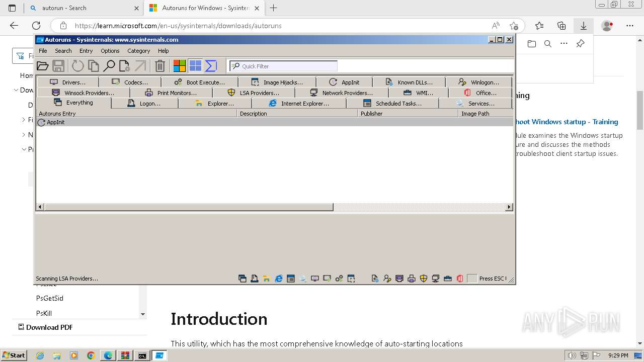Click the file-with-gear properties icon in Autoruns toolbar

(124, 66)
